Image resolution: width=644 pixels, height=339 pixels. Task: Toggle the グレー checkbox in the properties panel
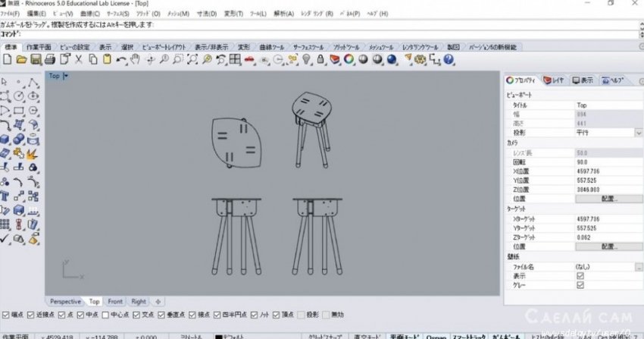pos(580,285)
